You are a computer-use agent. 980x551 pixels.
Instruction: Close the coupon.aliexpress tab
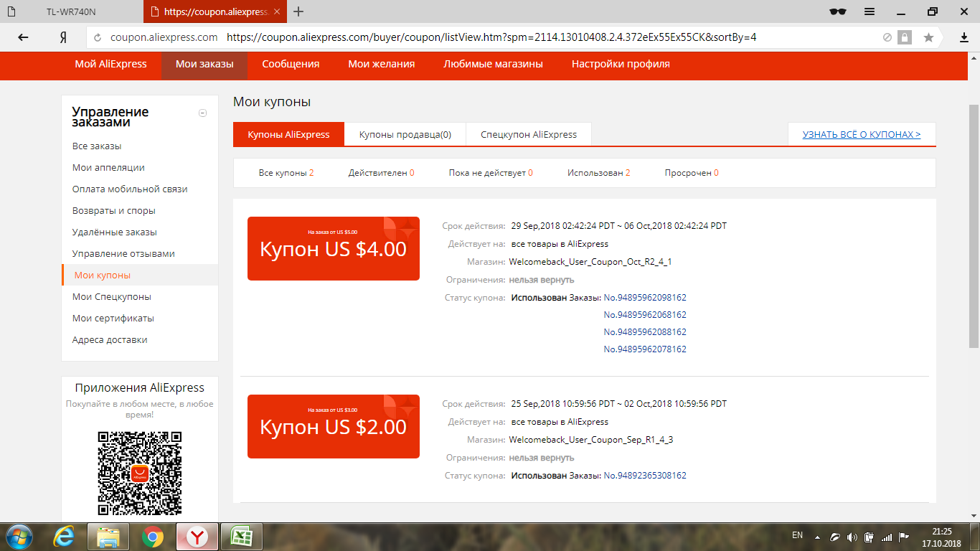[x=278, y=11]
